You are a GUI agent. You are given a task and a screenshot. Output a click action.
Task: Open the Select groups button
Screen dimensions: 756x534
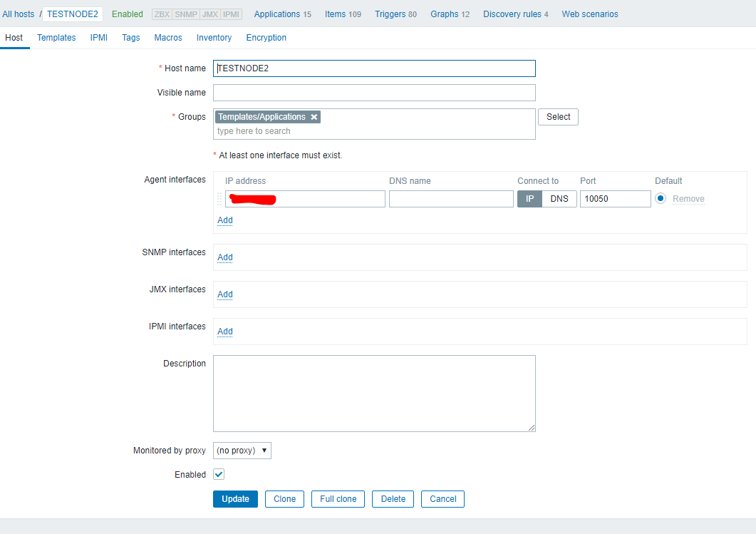click(x=558, y=117)
